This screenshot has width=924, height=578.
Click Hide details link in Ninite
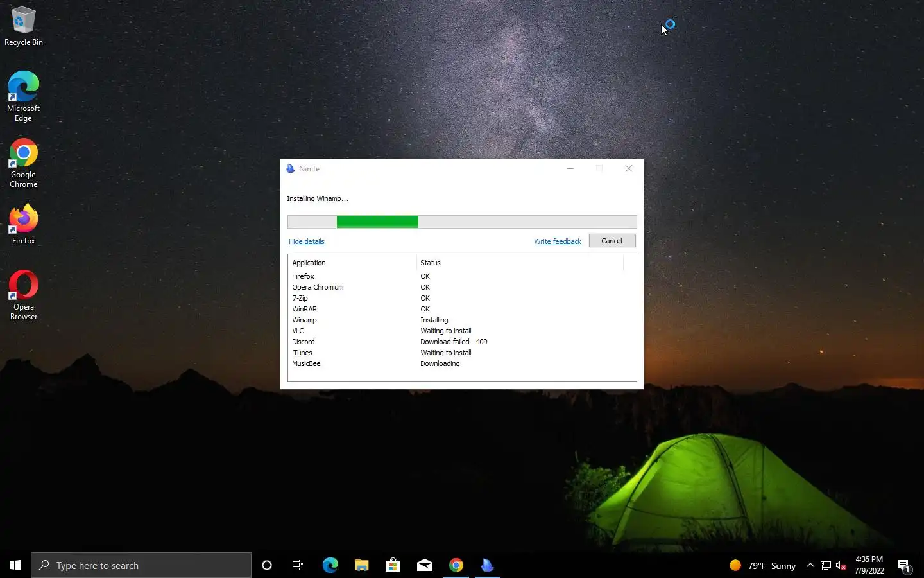pyautogui.click(x=306, y=241)
